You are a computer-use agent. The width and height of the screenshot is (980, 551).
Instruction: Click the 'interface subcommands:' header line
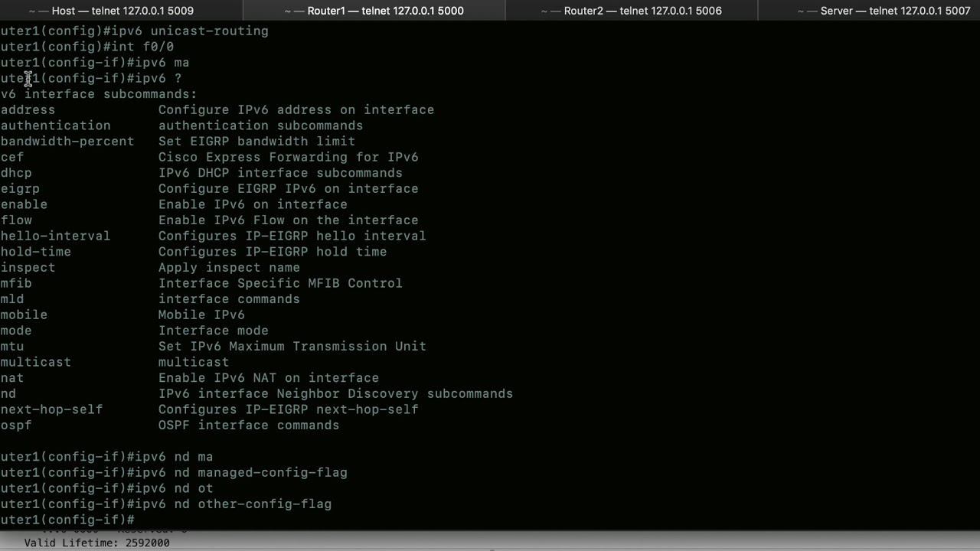[x=99, y=94]
